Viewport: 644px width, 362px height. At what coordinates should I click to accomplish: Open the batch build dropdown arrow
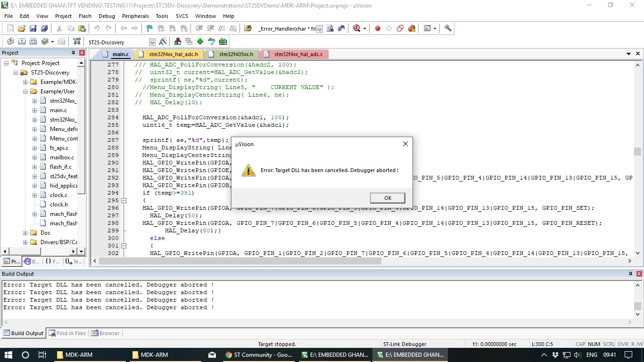click(x=52, y=41)
